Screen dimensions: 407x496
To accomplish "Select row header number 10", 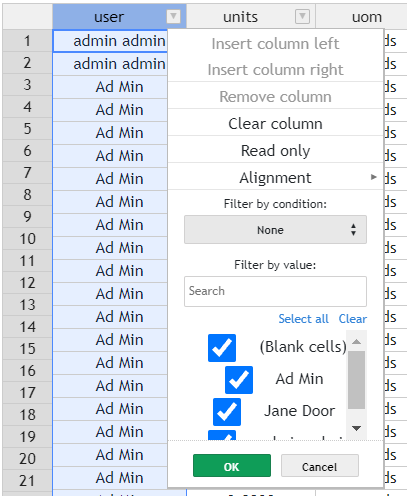I will 27,239.
